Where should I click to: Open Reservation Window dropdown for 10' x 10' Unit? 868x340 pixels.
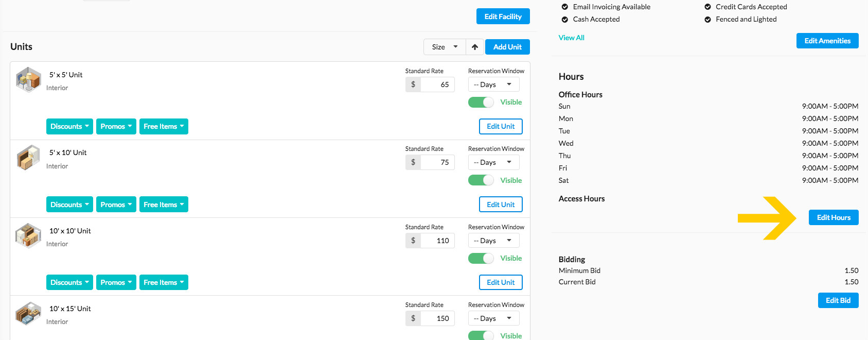coord(493,241)
